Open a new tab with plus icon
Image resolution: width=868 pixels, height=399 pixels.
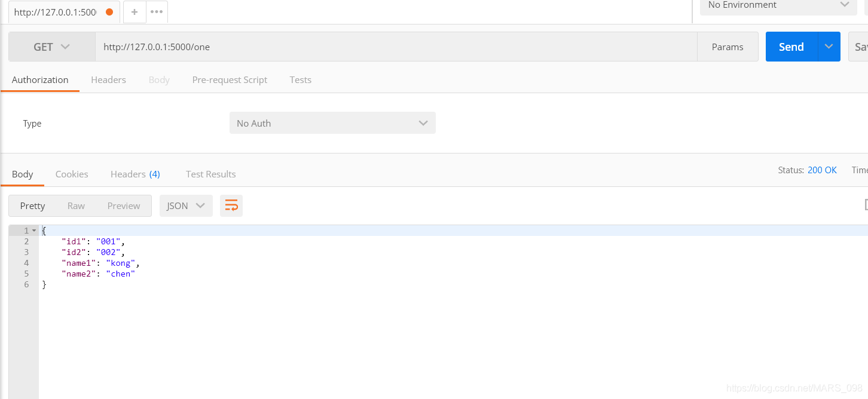(135, 12)
